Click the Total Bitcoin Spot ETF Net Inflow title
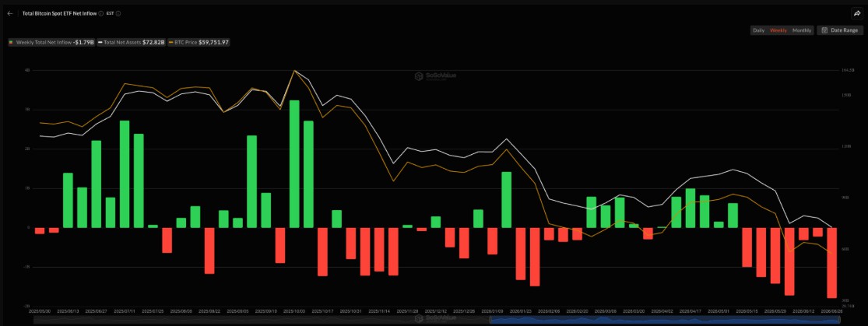The height and width of the screenshot is (326, 868). pyautogui.click(x=59, y=13)
